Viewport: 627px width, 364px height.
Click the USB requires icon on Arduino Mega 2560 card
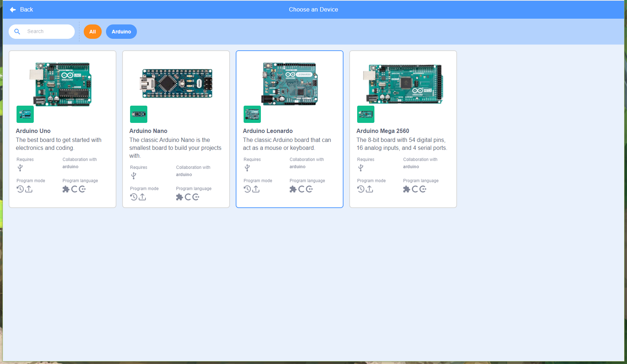pyautogui.click(x=361, y=168)
